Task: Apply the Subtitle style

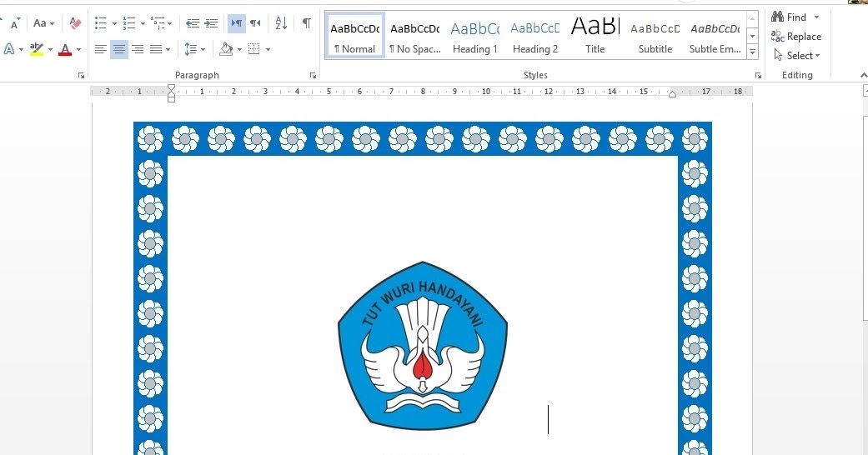Action: (x=655, y=36)
